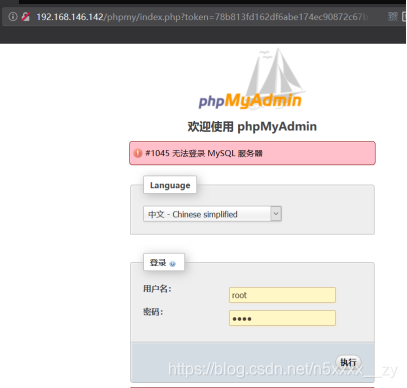407x388 pixels.
Task: Click the Language legend label
Action: click(170, 185)
